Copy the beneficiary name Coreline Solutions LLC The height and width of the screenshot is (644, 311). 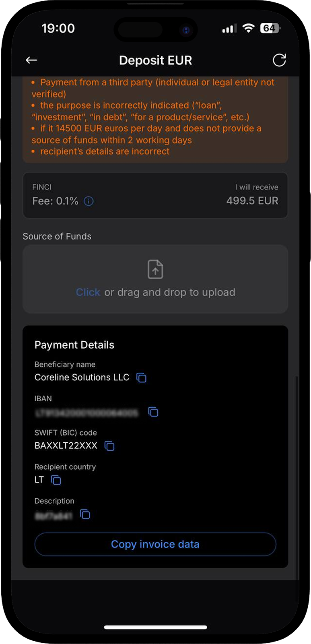pyautogui.click(x=141, y=378)
